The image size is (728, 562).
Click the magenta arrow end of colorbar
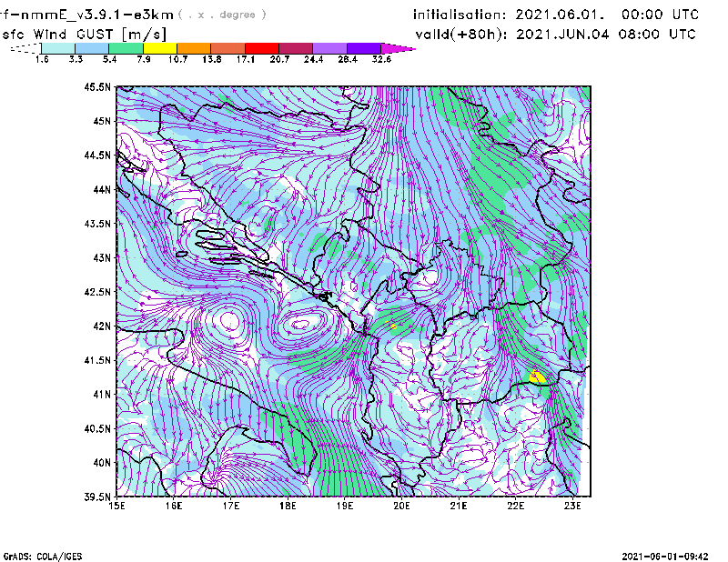[x=397, y=48]
